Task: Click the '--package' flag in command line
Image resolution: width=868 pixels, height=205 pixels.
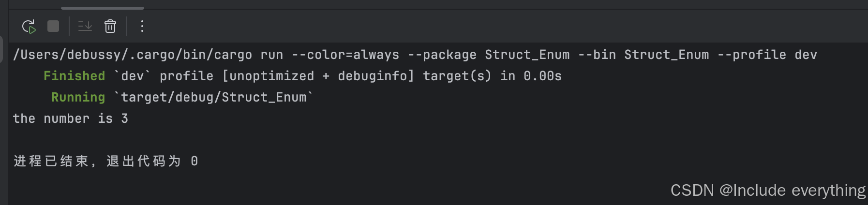Action: pyautogui.click(x=442, y=55)
